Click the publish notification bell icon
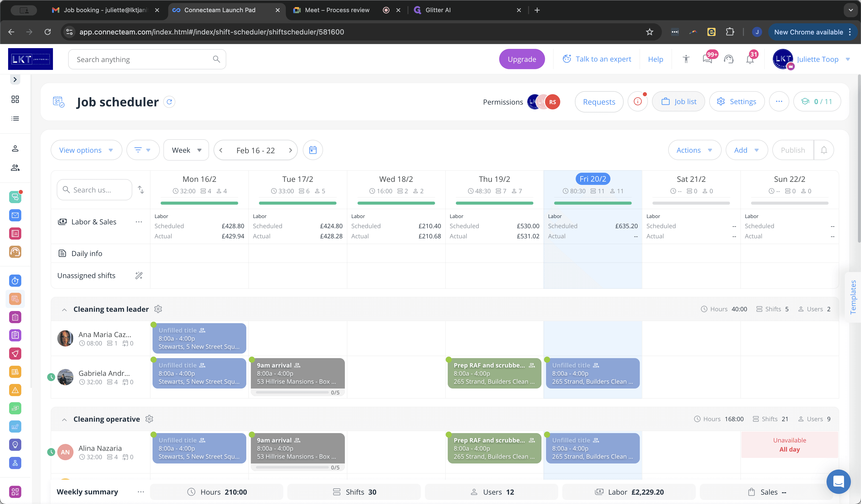 [x=824, y=150]
